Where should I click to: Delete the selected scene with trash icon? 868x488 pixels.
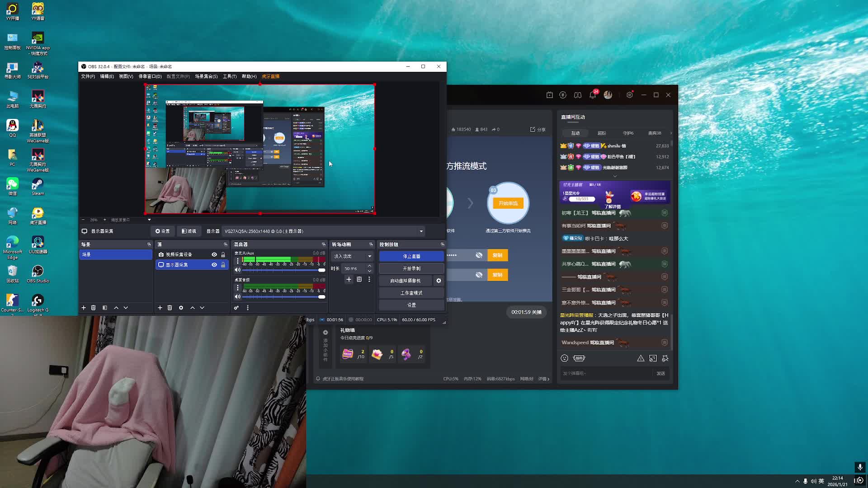[94, 308]
